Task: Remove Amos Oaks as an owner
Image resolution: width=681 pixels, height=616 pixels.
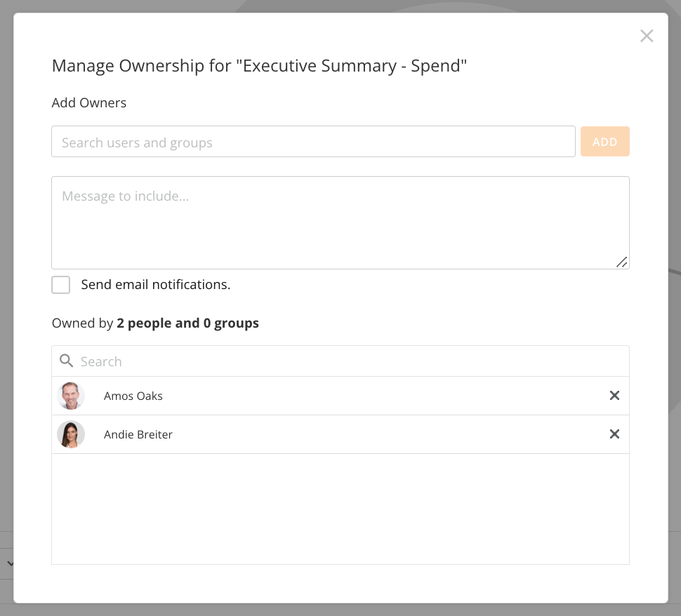Action: click(x=614, y=396)
